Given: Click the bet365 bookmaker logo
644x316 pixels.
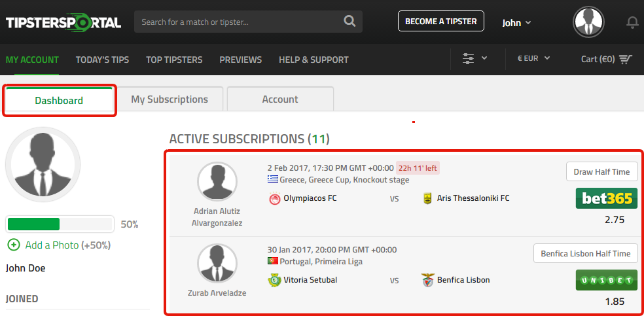Looking at the screenshot, I should coord(607,198).
